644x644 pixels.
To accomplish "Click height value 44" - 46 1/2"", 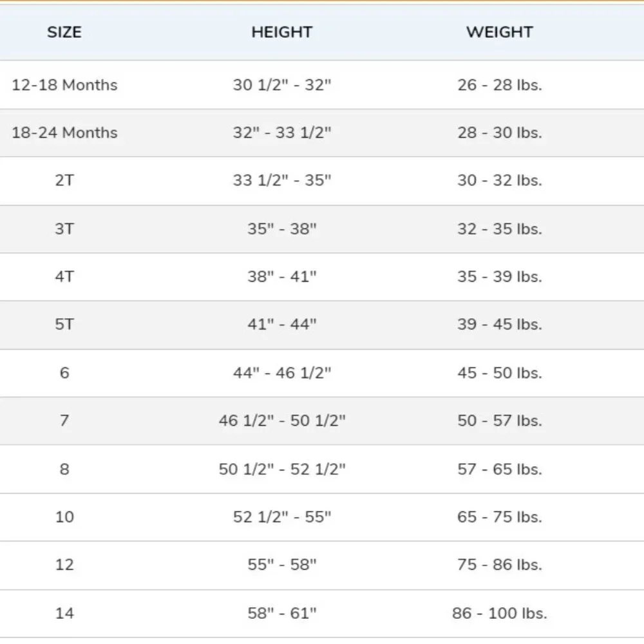I will 282,373.
